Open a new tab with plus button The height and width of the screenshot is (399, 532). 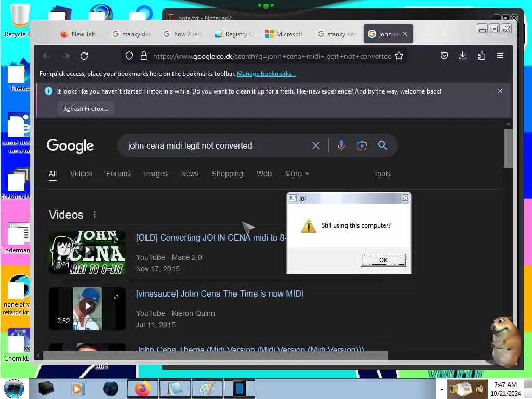click(x=424, y=34)
